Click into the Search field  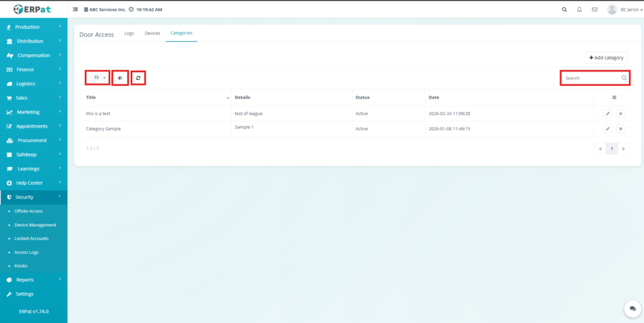pyautogui.click(x=591, y=78)
